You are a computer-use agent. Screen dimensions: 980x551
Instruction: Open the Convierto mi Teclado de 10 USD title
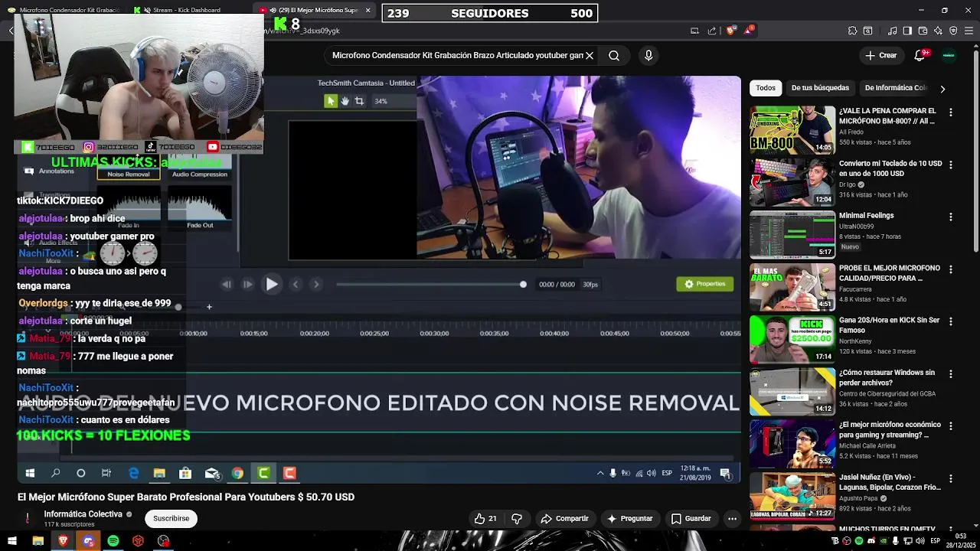tap(890, 168)
